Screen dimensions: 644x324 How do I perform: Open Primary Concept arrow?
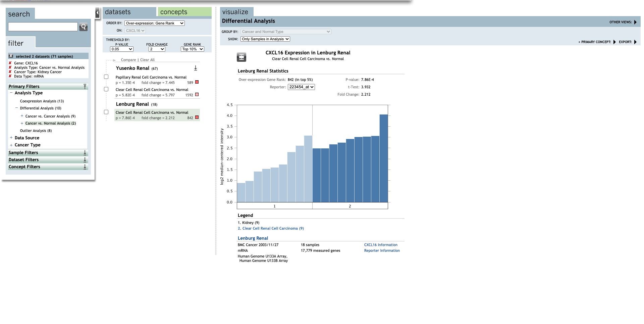[614, 42]
